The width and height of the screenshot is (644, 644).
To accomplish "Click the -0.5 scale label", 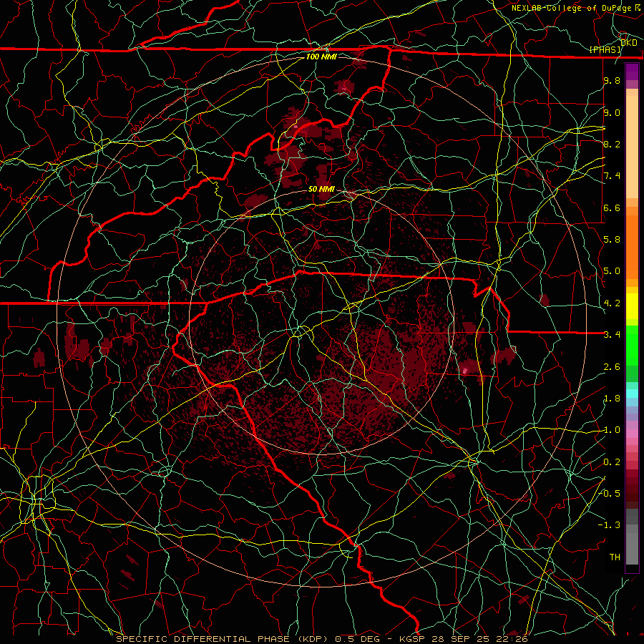I will [610, 493].
